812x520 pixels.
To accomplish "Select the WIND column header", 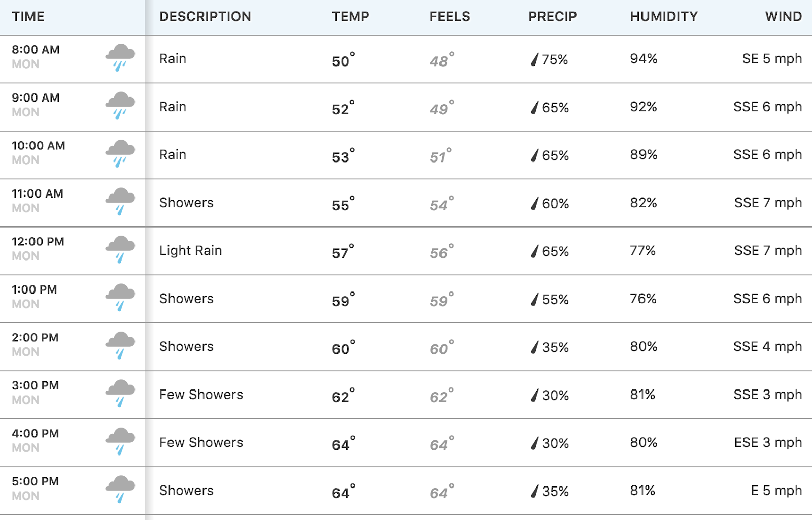I will [784, 17].
